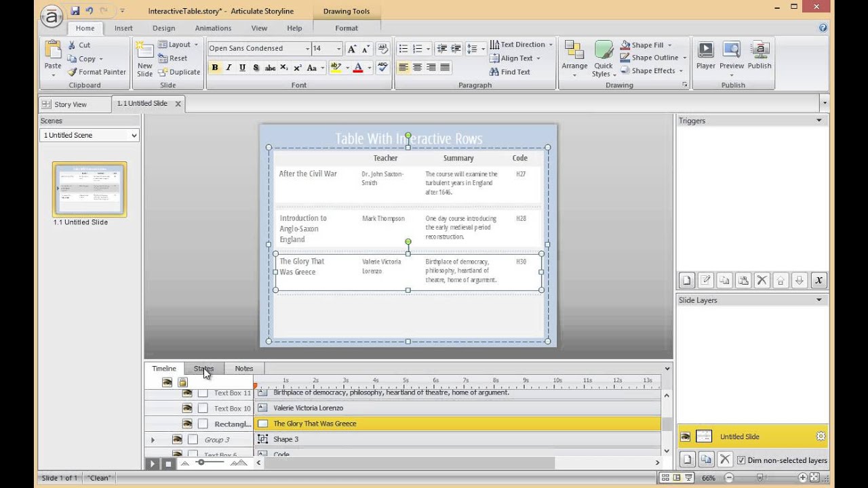Increase paragraph indent level
868x488 pixels.
(456, 49)
